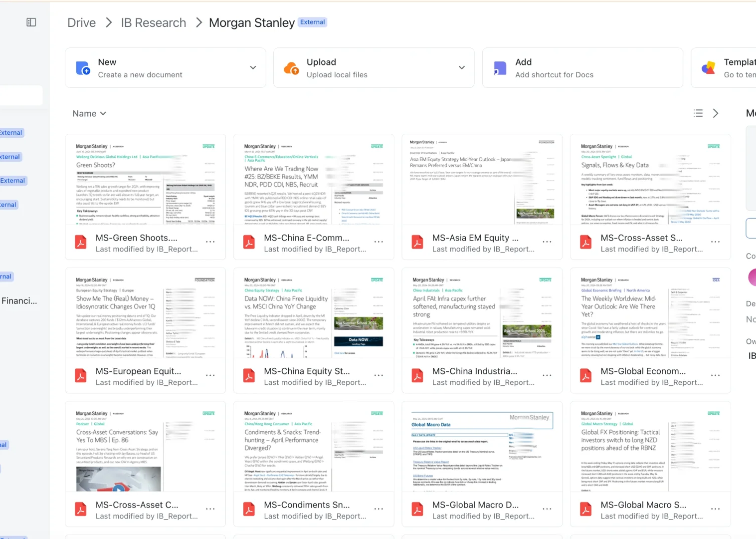Expand the Upload local files dropdown arrow
This screenshot has width=756, height=539.
coord(462,68)
